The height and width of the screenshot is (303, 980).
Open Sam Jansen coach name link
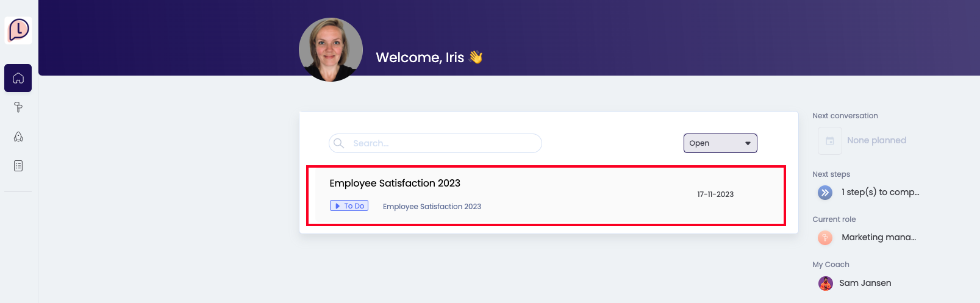(865, 283)
